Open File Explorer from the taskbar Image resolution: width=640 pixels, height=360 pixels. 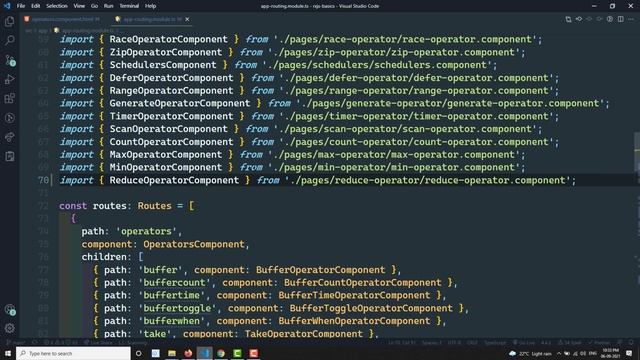tap(172, 353)
